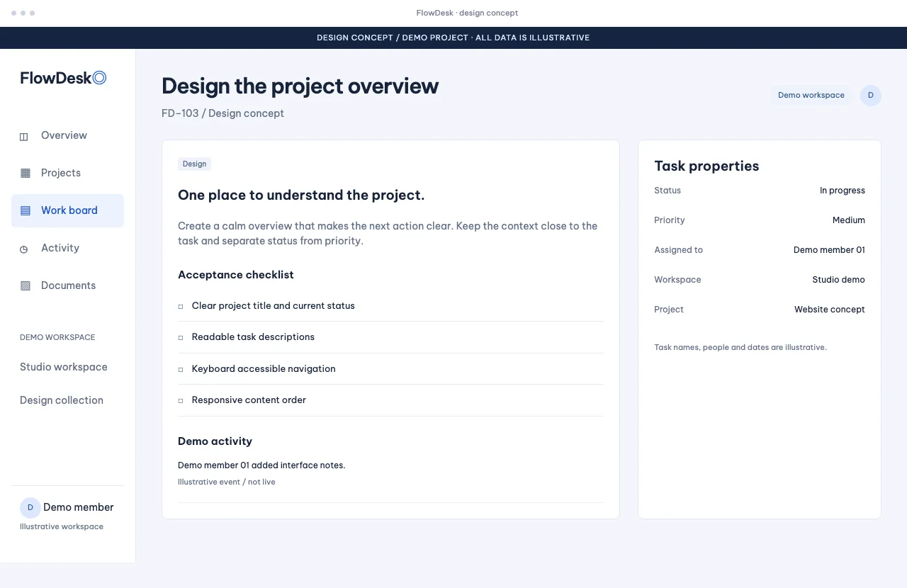Select the "Demo member 01" assignee value
The height and width of the screenshot is (588, 907).
tap(829, 250)
